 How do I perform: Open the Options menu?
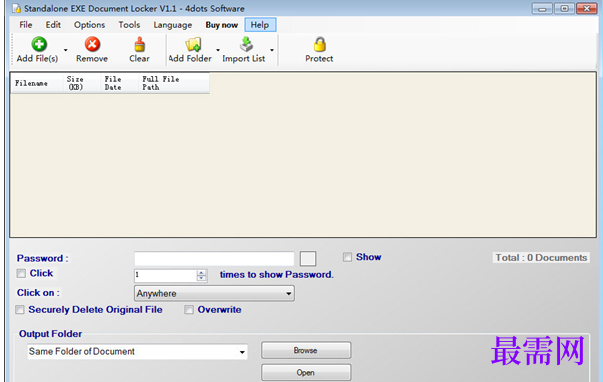89,25
